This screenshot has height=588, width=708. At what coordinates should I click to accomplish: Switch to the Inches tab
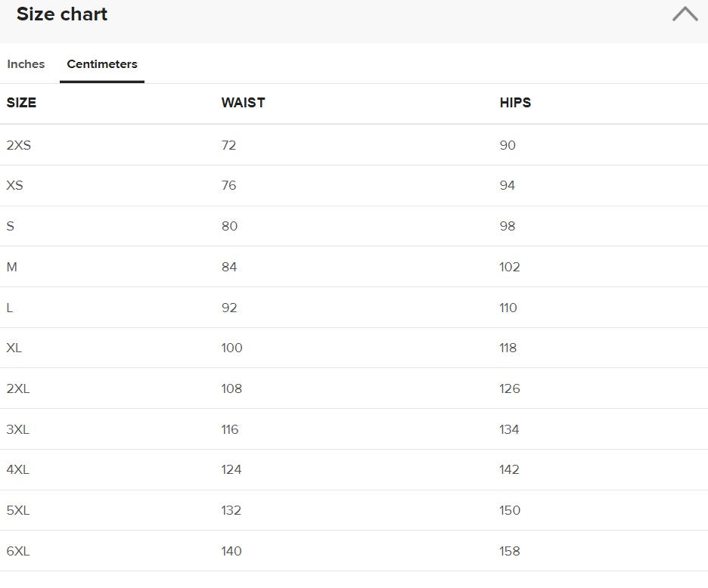(26, 64)
